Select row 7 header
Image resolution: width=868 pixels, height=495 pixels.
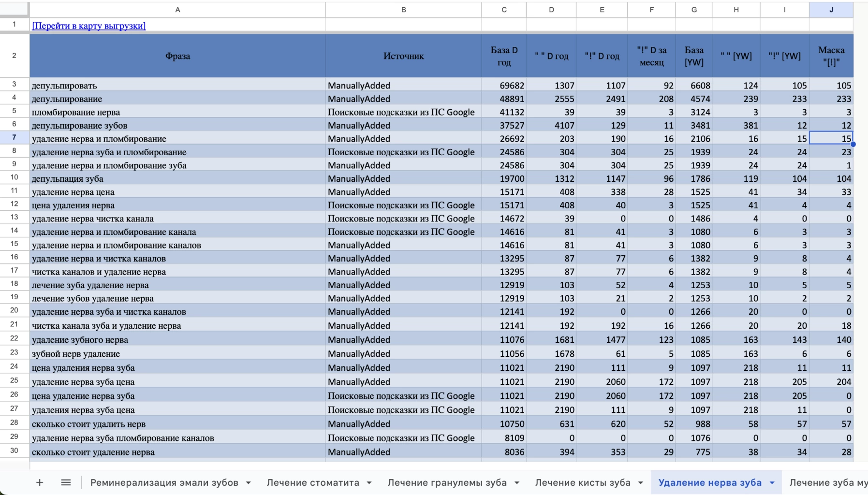pyautogui.click(x=14, y=138)
